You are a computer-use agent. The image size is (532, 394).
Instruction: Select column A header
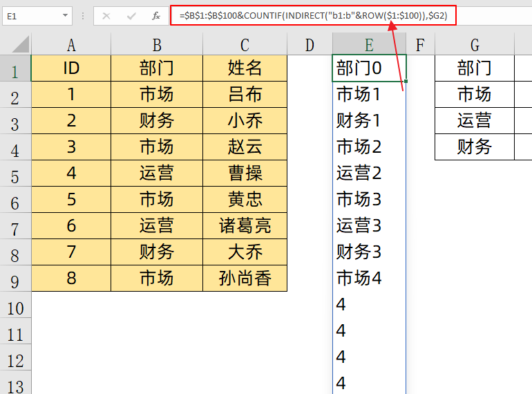coord(71,44)
